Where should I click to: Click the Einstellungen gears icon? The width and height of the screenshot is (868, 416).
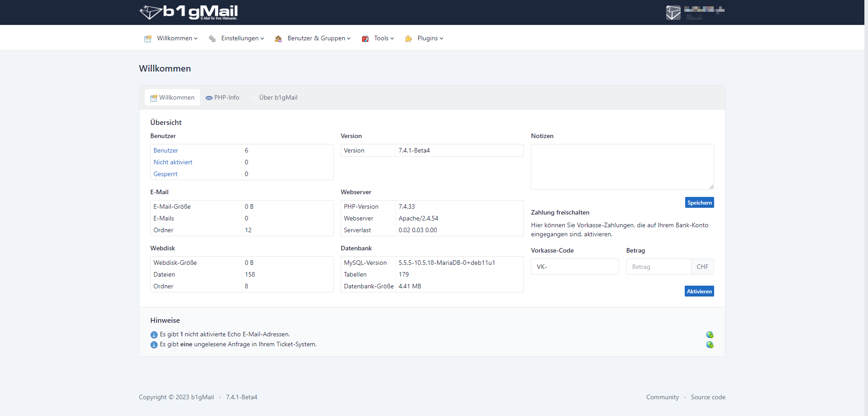coord(212,39)
